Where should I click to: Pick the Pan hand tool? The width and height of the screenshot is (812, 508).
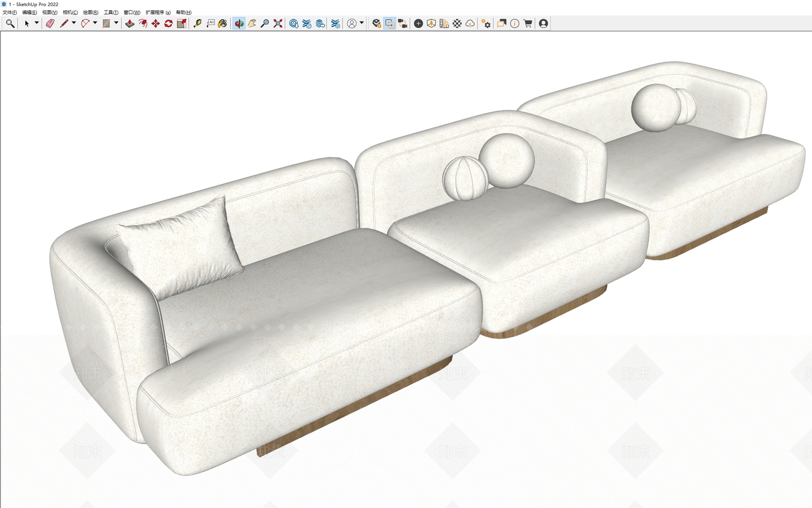252,23
